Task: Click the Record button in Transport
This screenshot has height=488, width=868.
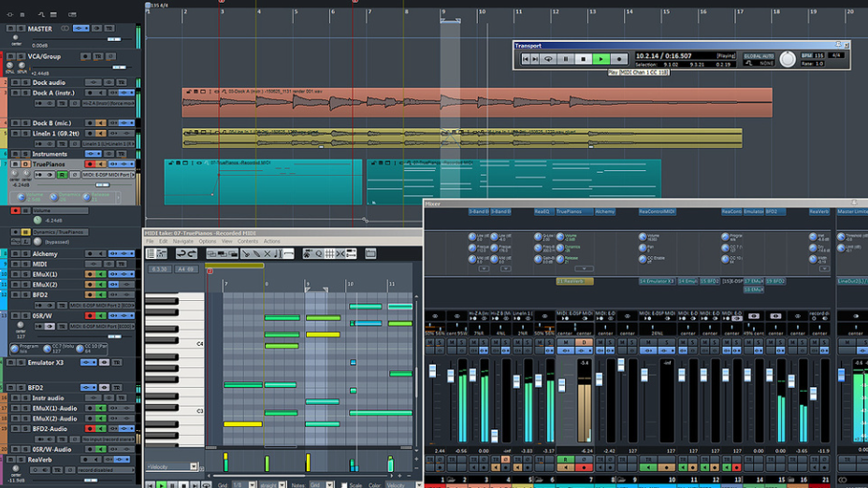Action: 619,59
